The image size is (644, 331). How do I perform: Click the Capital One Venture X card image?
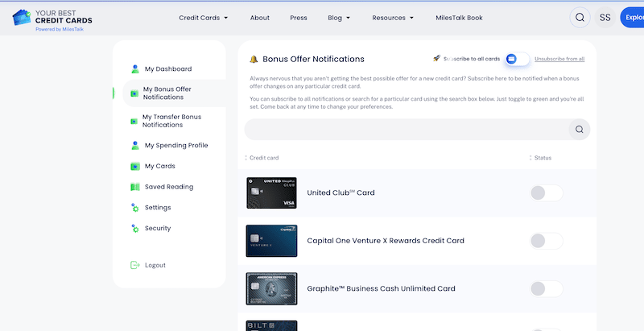pos(271,241)
